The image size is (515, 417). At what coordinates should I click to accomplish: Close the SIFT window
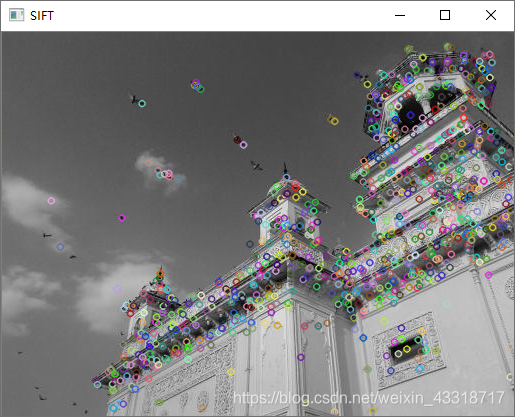[491, 15]
